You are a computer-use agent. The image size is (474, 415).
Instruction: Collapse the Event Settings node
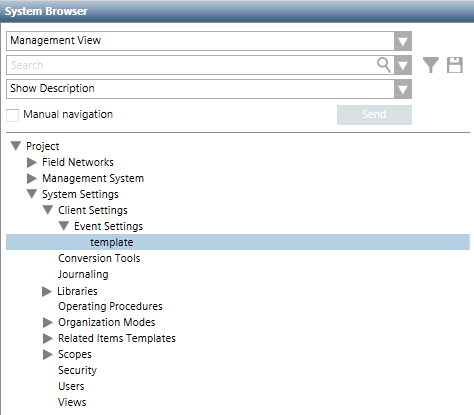pyautogui.click(x=64, y=226)
